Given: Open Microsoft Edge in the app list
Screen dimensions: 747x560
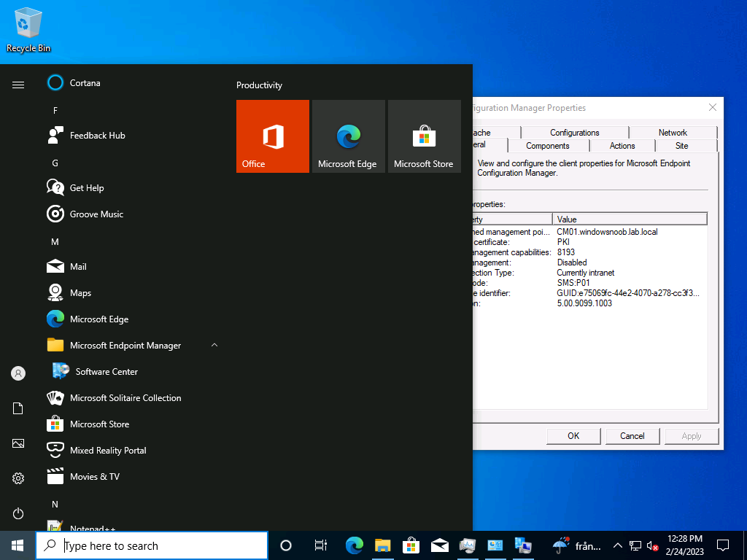Looking at the screenshot, I should coord(133,319).
